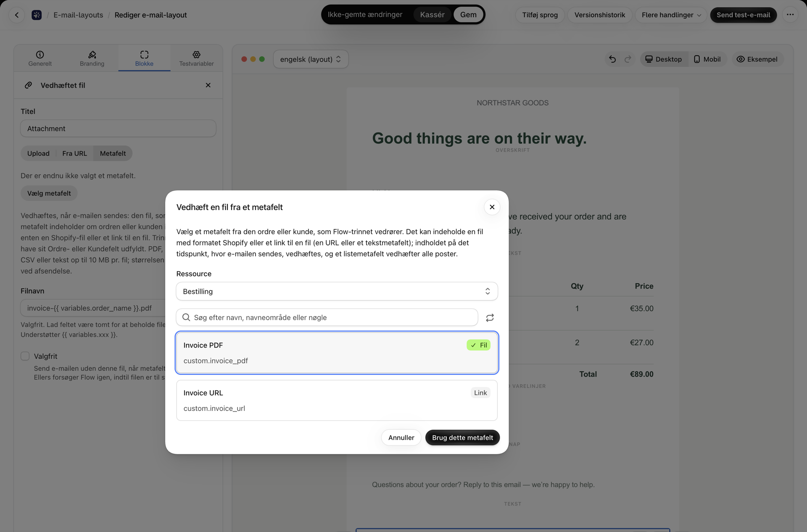Focus the metafield search input field
Screen dimensions: 807x532
(327, 317)
